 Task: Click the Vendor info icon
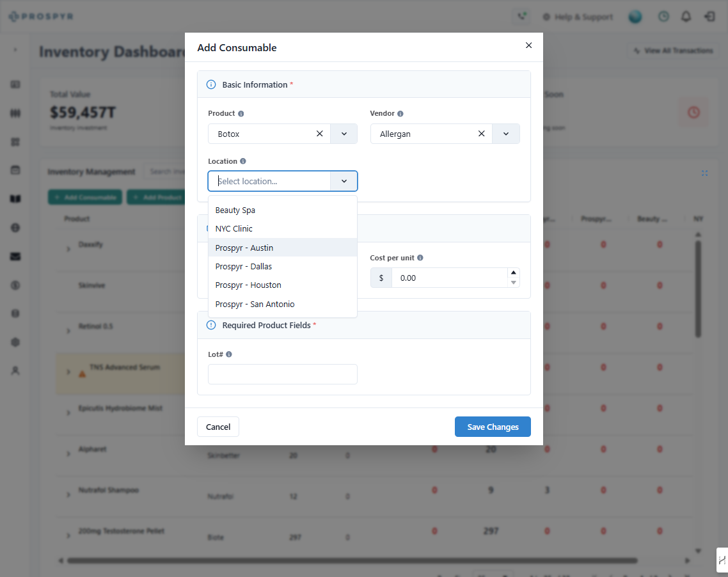[400, 114]
